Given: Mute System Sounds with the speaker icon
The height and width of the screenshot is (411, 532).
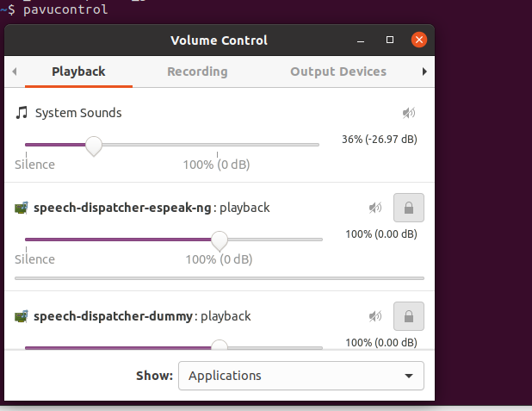Looking at the screenshot, I should click(409, 113).
